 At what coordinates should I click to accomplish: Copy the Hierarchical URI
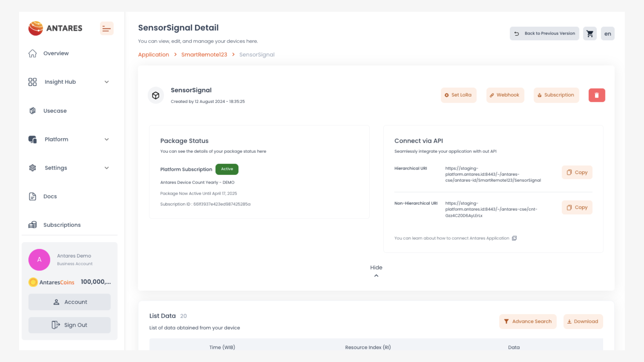click(x=577, y=172)
